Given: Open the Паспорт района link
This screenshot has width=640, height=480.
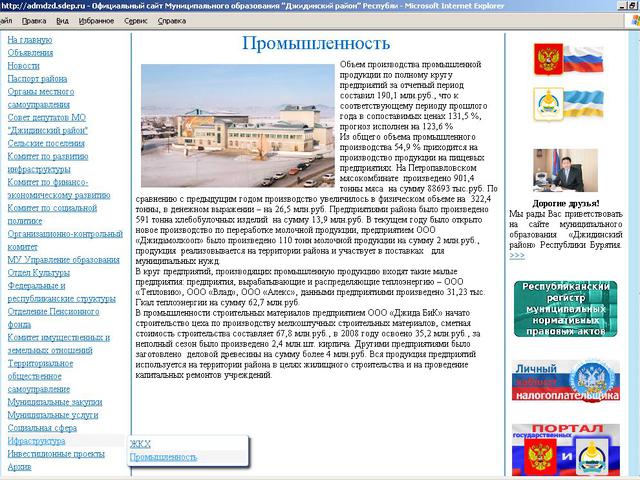Looking at the screenshot, I should pyautogui.click(x=37, y=79).
